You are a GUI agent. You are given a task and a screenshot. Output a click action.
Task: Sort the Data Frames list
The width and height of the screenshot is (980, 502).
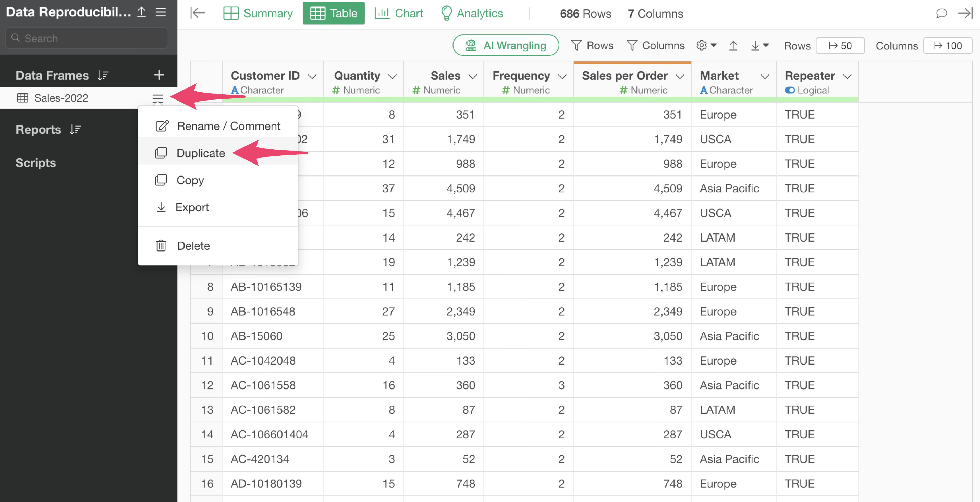click(103, 75)
